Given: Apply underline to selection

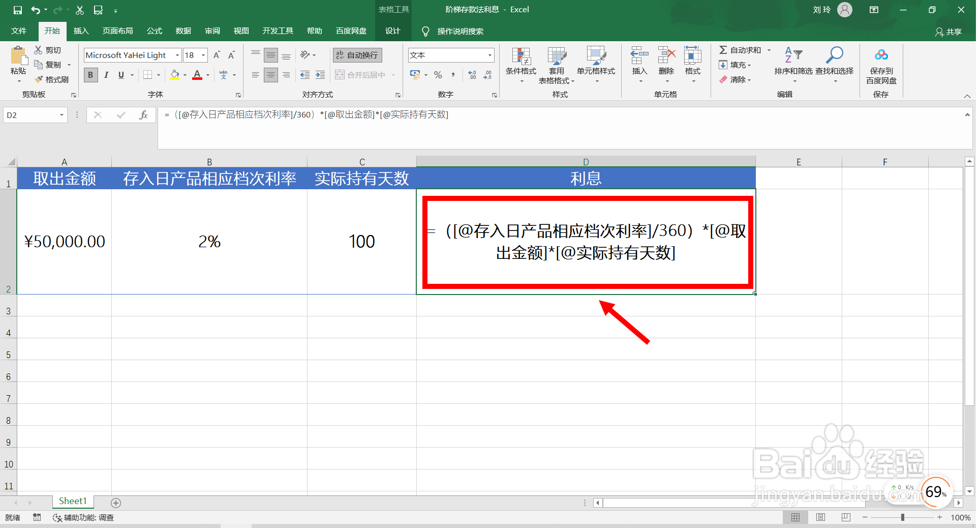Looking at the screenshot, I should pos(120,75).
